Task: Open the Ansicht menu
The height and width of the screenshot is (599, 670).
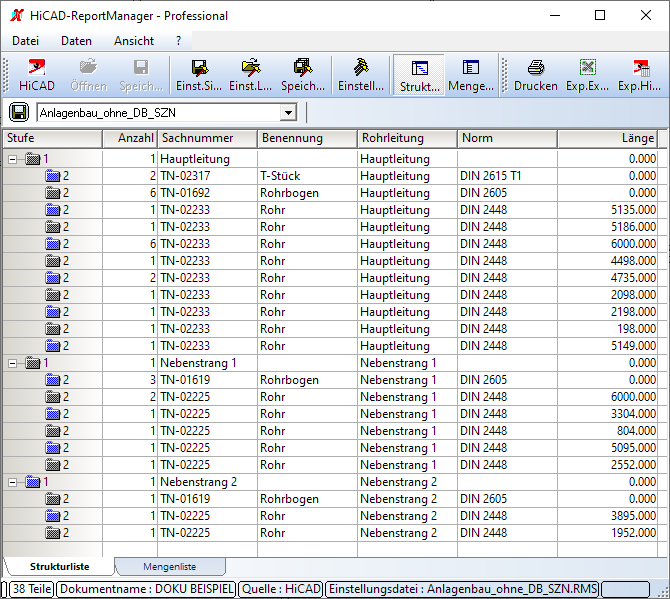Action: click(x=134, y=41)
